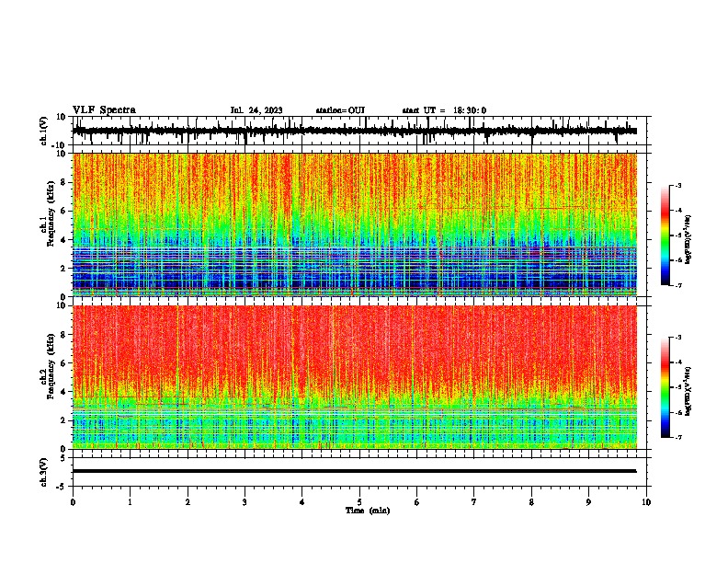Click inside the ch.1 voltage waveform panel
This screenshot has width=728, height=563.
(x=361, y=131)
